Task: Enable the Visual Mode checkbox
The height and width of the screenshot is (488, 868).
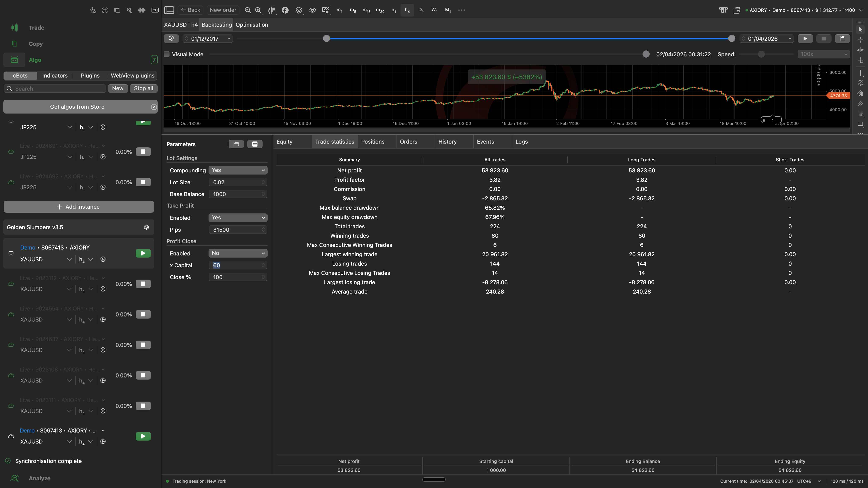Action: click(167, 54)
